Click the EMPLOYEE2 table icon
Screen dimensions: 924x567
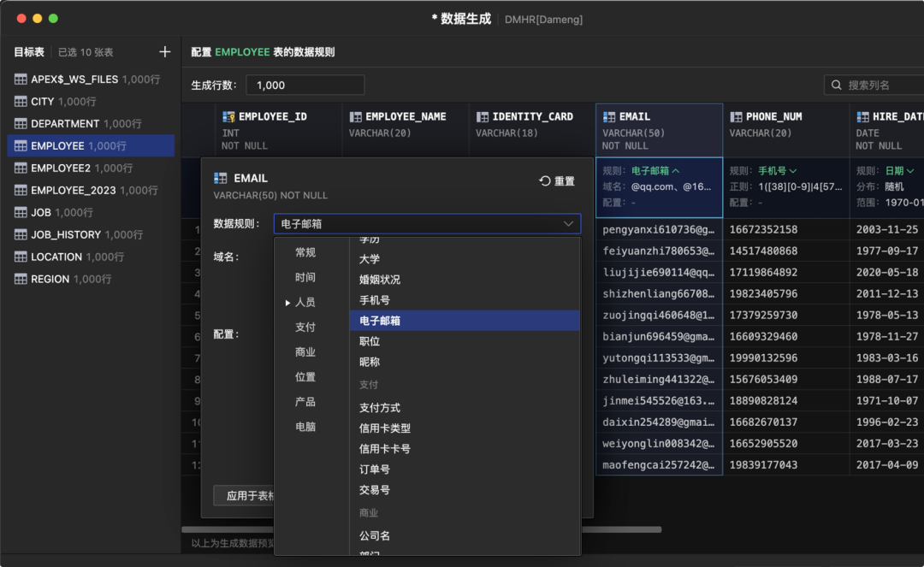pyautogui.click(x=21, y=168)
